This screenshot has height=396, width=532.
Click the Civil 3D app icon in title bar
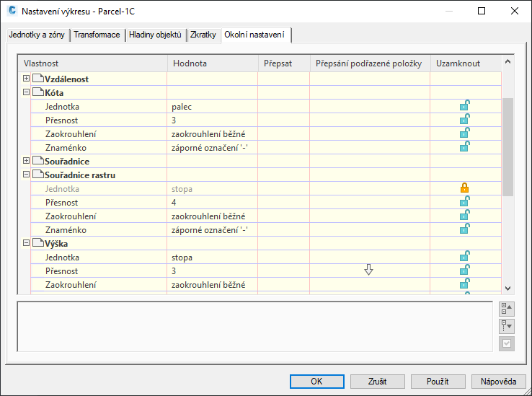point(12,11)
